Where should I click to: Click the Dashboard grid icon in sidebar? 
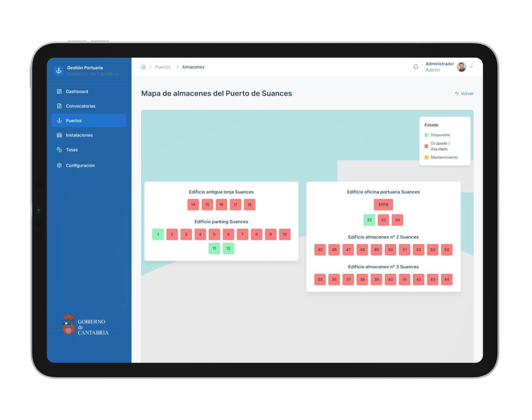tap(59, 91)
